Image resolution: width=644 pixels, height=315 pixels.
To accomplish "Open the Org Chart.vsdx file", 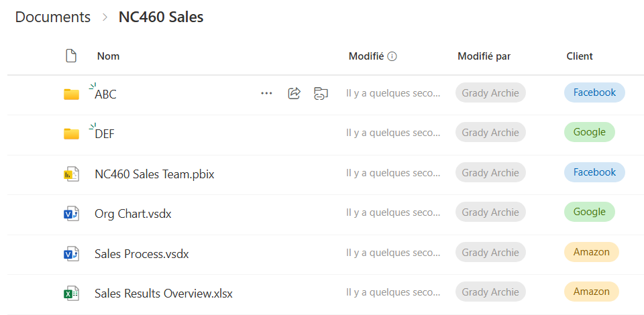I will tap(133, 214).
